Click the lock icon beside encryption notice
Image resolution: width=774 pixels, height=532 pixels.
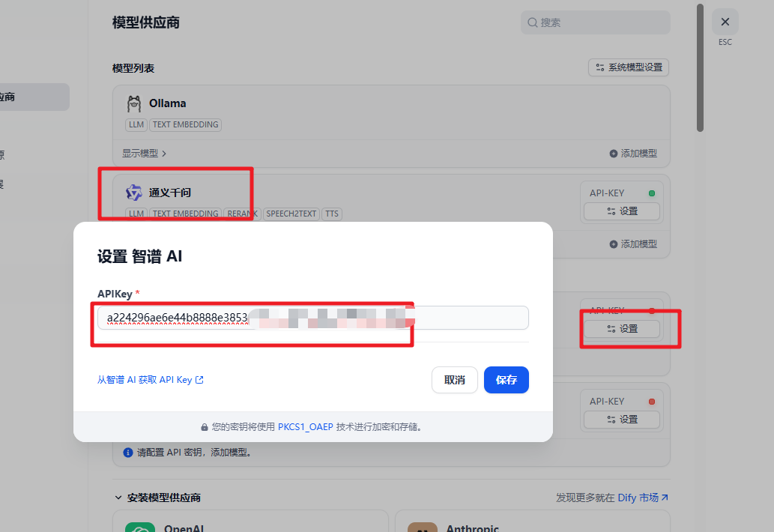click(x=205, y=427)
